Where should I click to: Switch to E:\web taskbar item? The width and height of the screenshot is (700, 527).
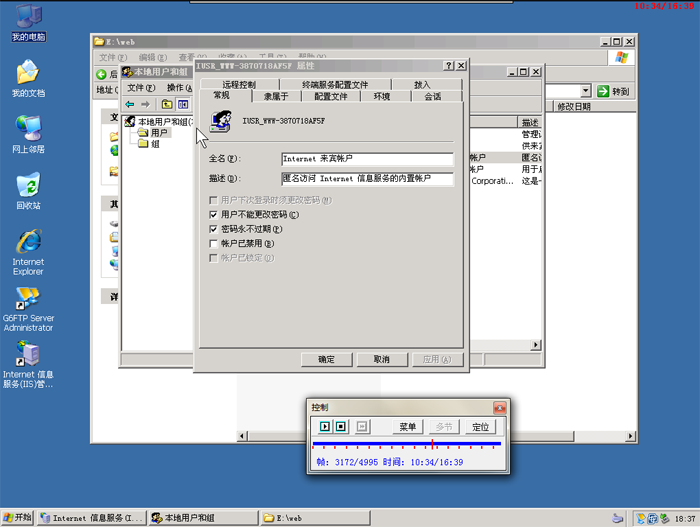pos(316,518)
